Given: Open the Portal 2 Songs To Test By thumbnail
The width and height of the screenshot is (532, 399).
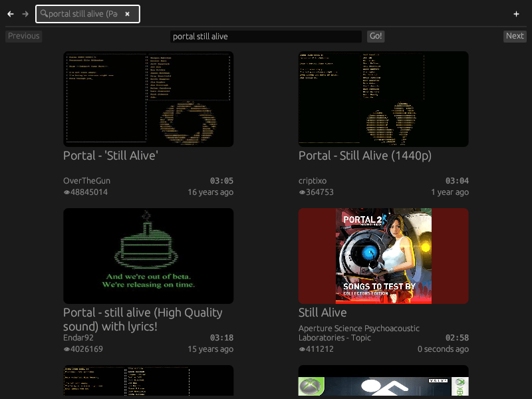Looking at the screenshot, I should (x=384, y=256).
